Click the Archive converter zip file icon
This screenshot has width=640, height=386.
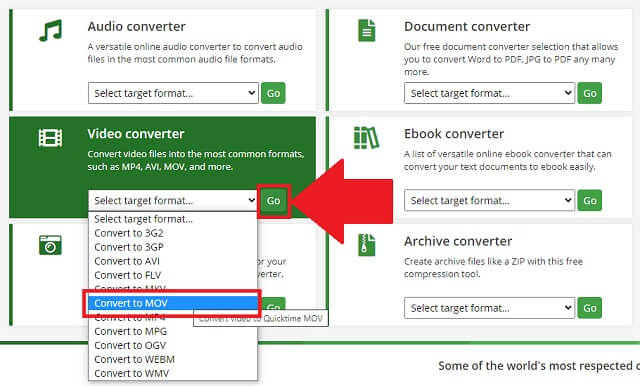[367, 245]
